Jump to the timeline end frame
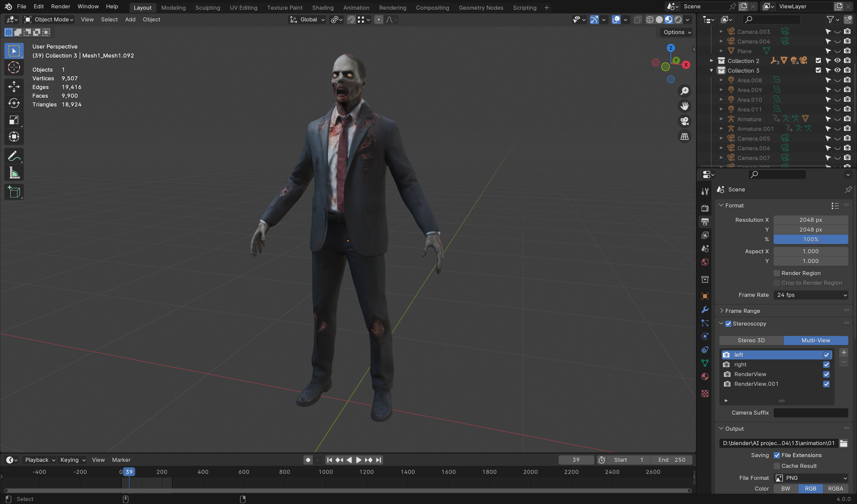857x504 pixels. 379,460
